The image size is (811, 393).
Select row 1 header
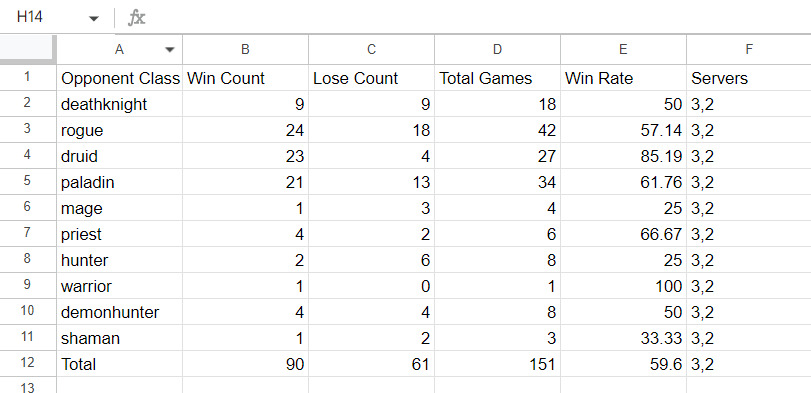(x=27, y=78)
